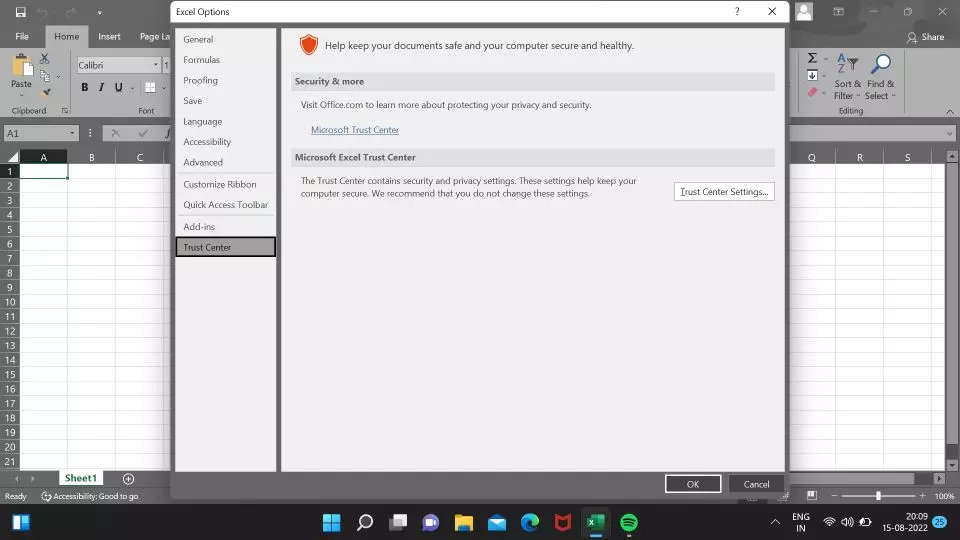Open Spotify from the taskbar
960x540 pixels.
pos(629,522)
